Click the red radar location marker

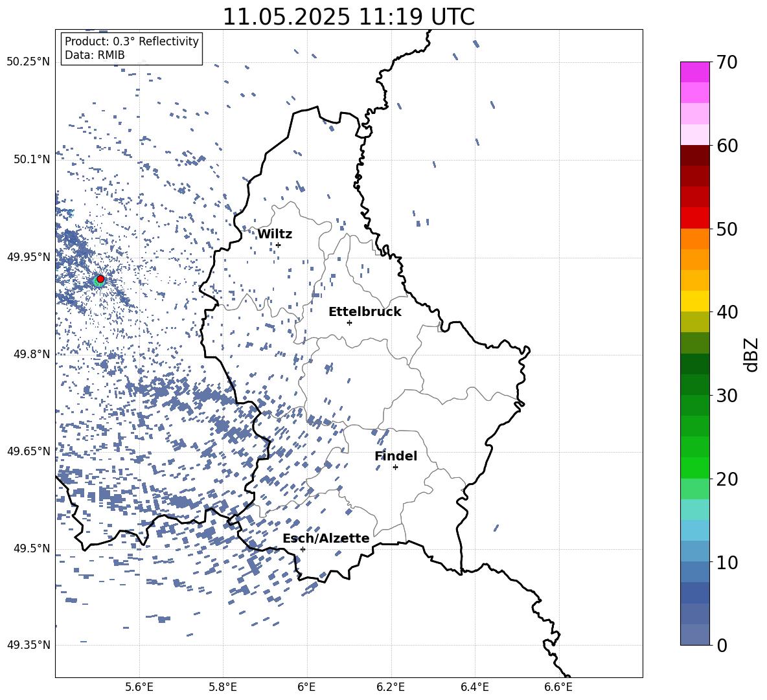[x=100, y=279]
